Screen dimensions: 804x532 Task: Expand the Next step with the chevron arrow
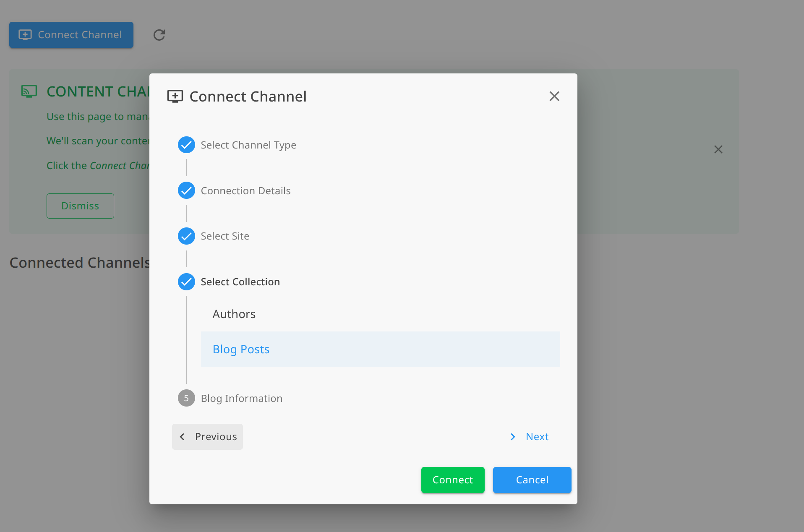(x=513, y=437)
